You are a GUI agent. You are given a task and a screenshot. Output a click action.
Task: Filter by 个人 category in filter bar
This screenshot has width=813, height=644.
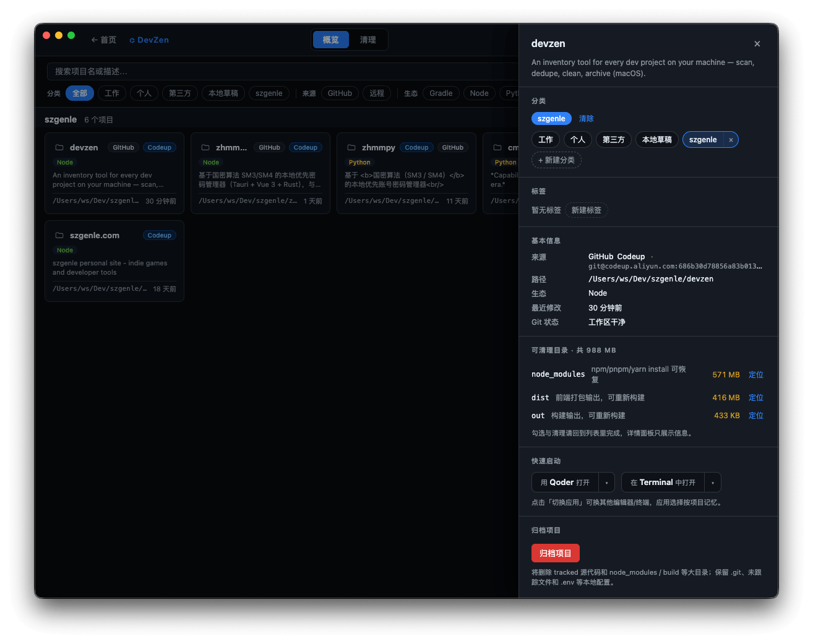point(144,93)
